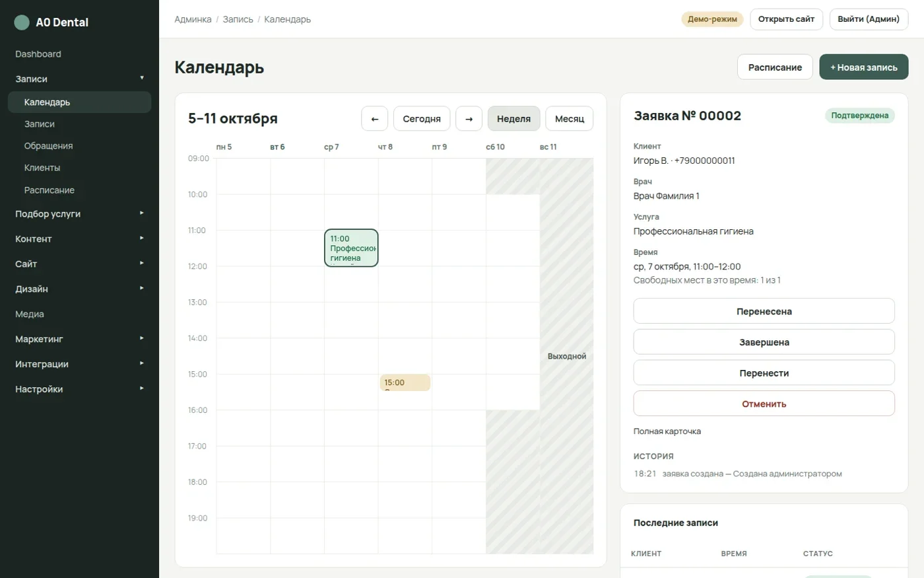Screen dimensions: 924x578
Task: Click the Открыть сайт button
Action: (786, 19)
